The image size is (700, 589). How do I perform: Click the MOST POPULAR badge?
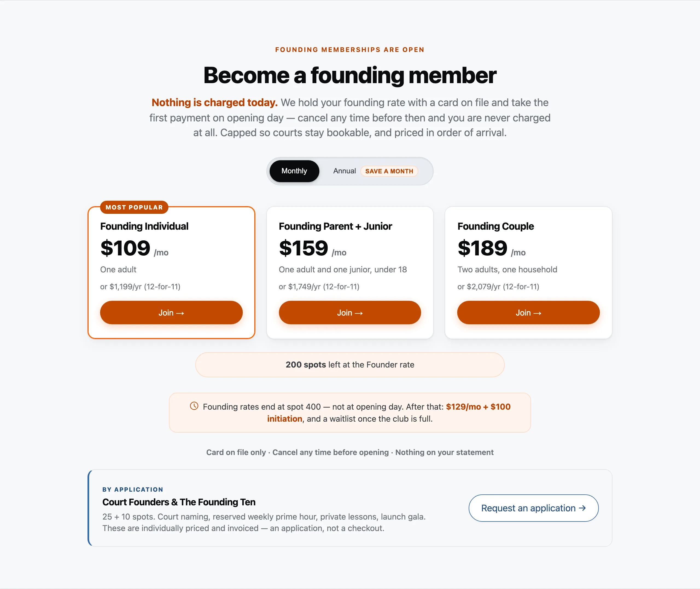[x=134, y=207]
